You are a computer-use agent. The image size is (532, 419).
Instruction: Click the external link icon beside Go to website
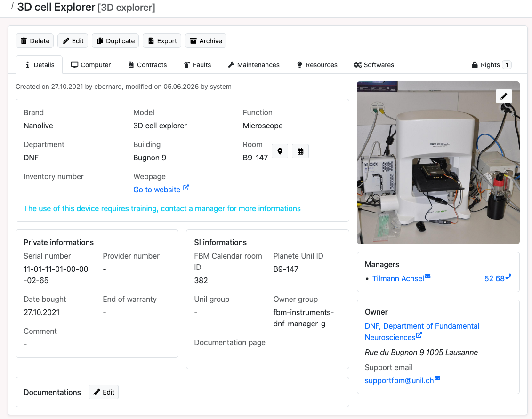[x=186, y=188]
